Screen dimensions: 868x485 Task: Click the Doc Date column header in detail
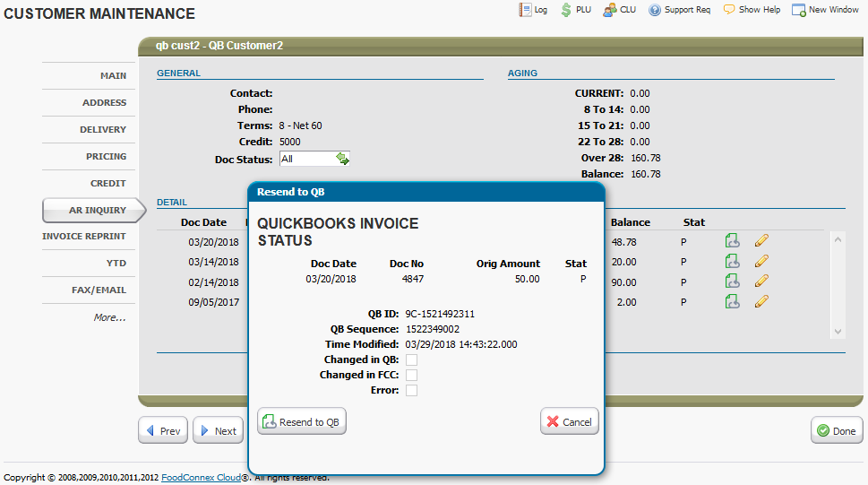(x=203, y=222)
